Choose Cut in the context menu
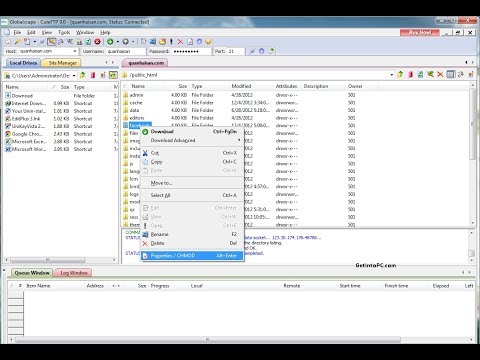This screenshot has height=360, width=480. pos(192,153)
